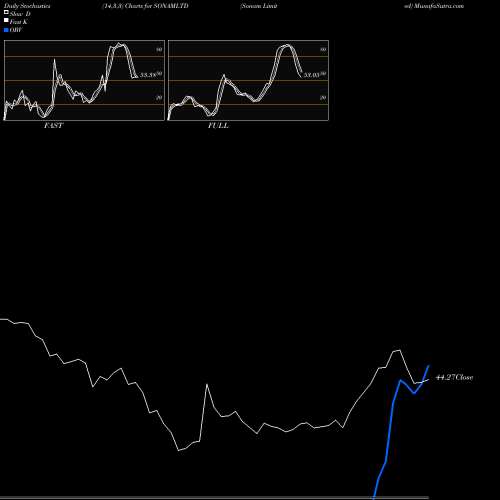Click the FAST label below the chart
Image resolution: width=500 pixels, height=500 pixels.
tap(53, 126)
